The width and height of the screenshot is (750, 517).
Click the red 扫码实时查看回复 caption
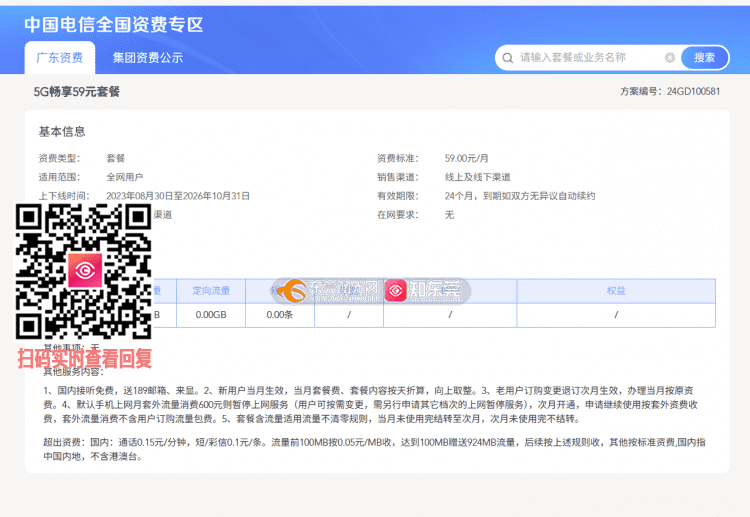coord(85,358)
